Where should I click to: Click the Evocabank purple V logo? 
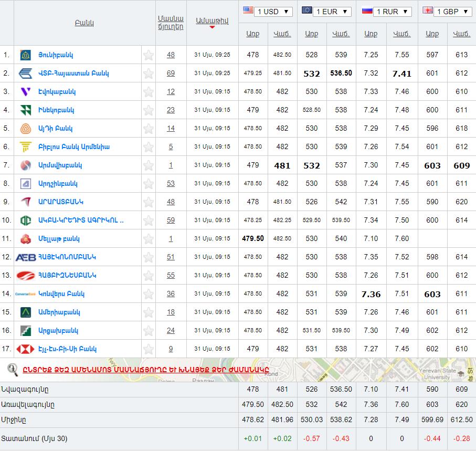tap(25, 92)
